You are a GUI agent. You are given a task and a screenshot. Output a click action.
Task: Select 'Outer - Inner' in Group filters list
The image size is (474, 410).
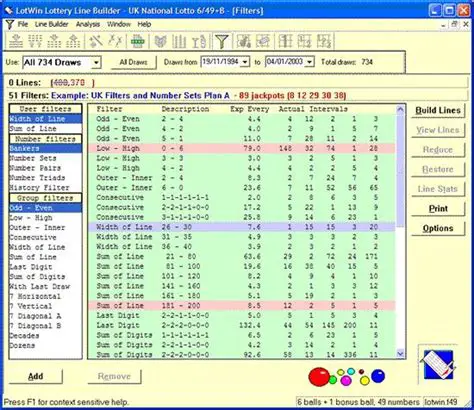point(45,228)
